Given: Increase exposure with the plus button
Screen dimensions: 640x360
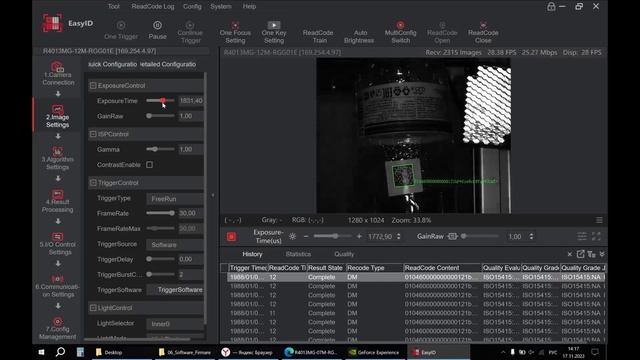Looking at the screenshot, I should (359, 236).
